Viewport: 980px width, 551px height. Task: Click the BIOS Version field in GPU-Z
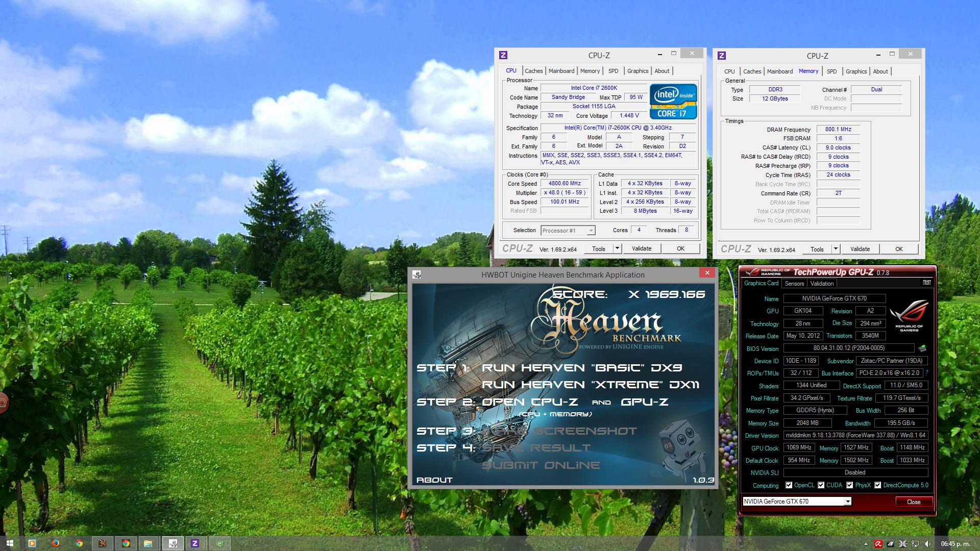[849, 348]
